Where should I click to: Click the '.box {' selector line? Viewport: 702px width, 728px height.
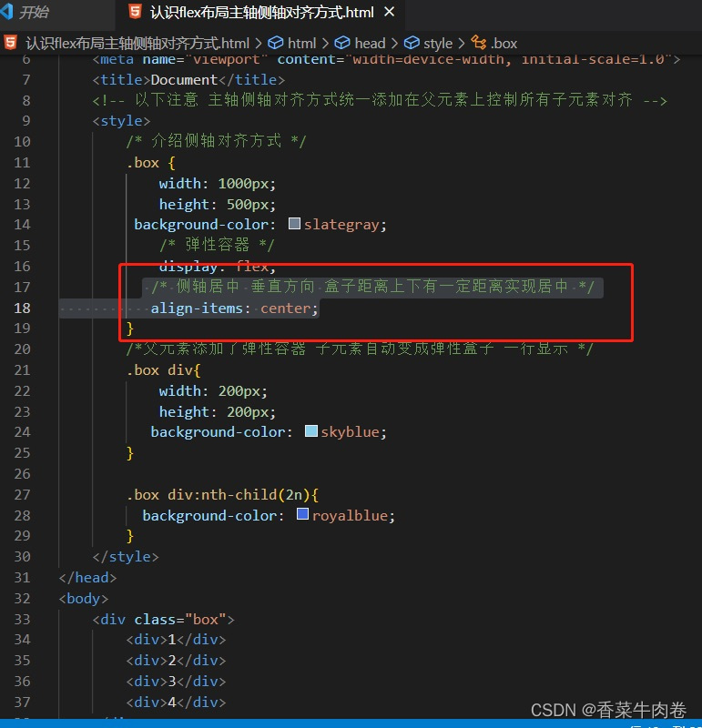click(x=151, y=163)
